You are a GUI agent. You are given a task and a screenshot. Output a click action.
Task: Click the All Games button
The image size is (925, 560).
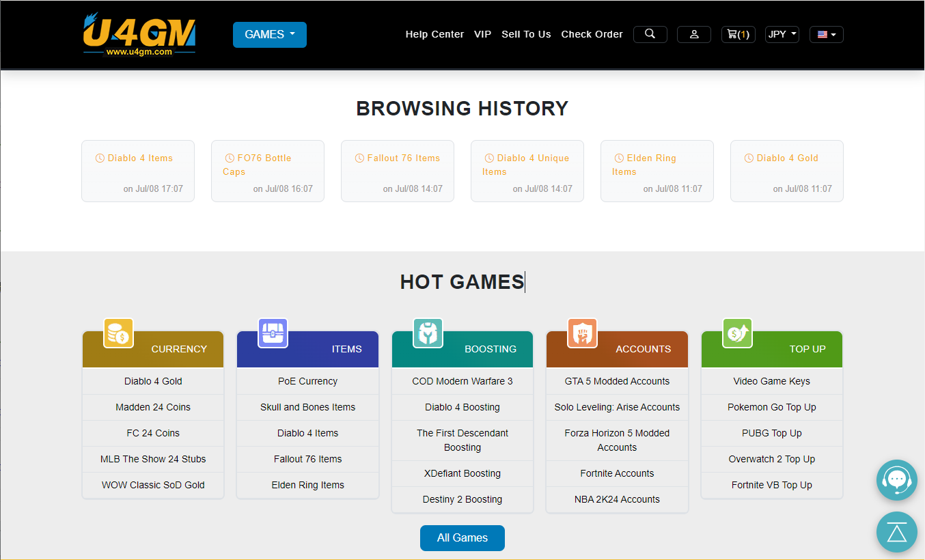pos(463,538)
